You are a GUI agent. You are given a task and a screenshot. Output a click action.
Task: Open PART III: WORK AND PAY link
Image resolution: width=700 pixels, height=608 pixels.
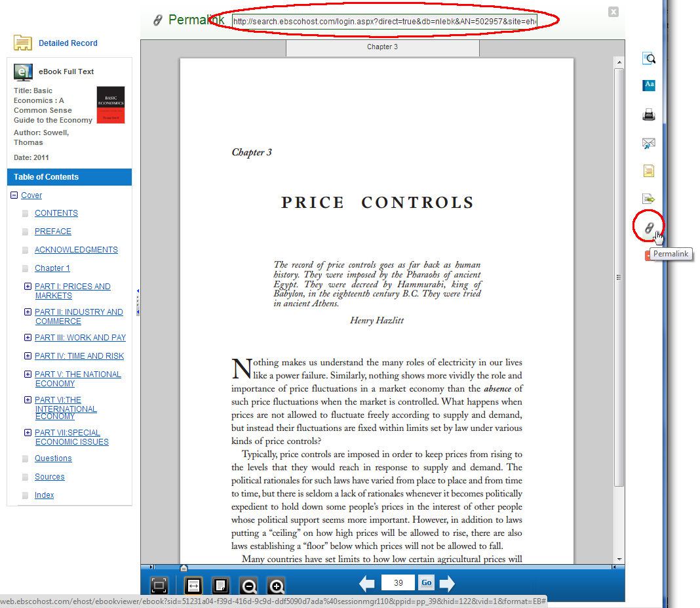tap(81, 338)
